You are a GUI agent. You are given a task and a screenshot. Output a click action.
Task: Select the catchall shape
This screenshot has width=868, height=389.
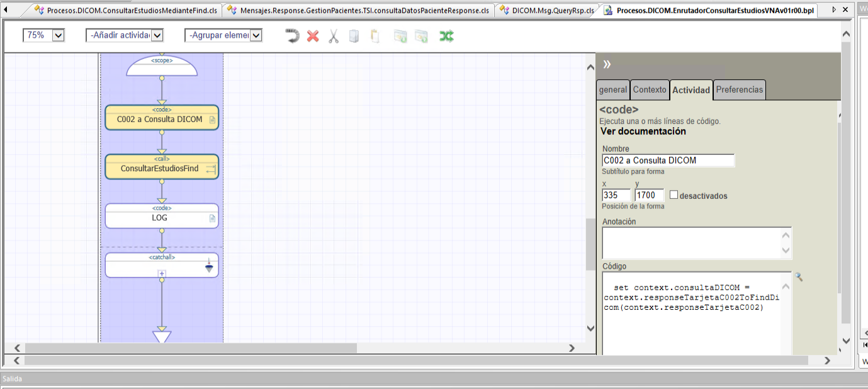coord(162,265)
